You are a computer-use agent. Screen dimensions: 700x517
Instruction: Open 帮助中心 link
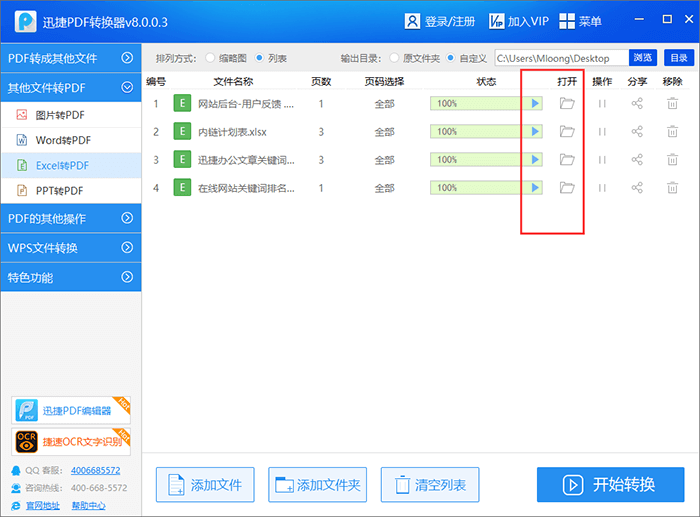point(88,505)
